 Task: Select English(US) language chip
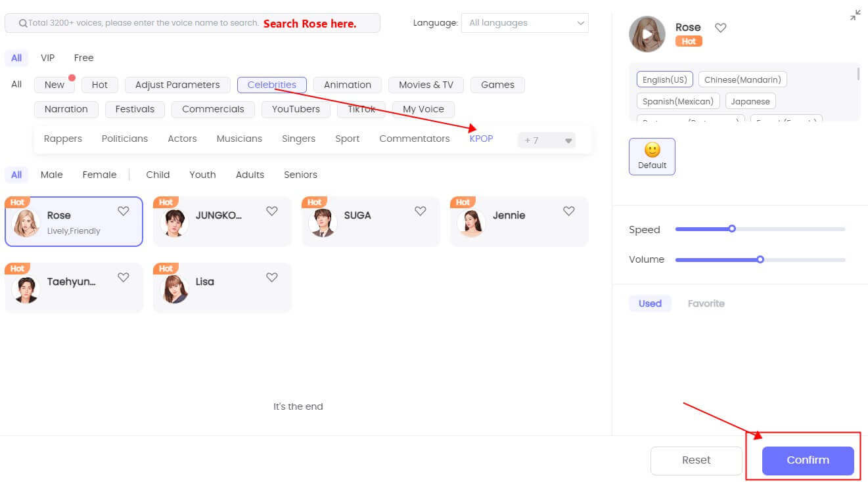tap(664, 79)
